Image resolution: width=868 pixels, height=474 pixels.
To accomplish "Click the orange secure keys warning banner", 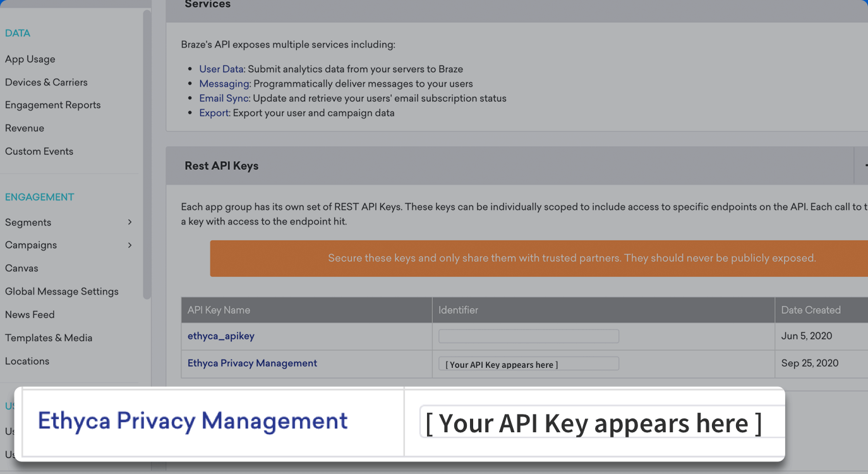I will (x=539, y=258).
